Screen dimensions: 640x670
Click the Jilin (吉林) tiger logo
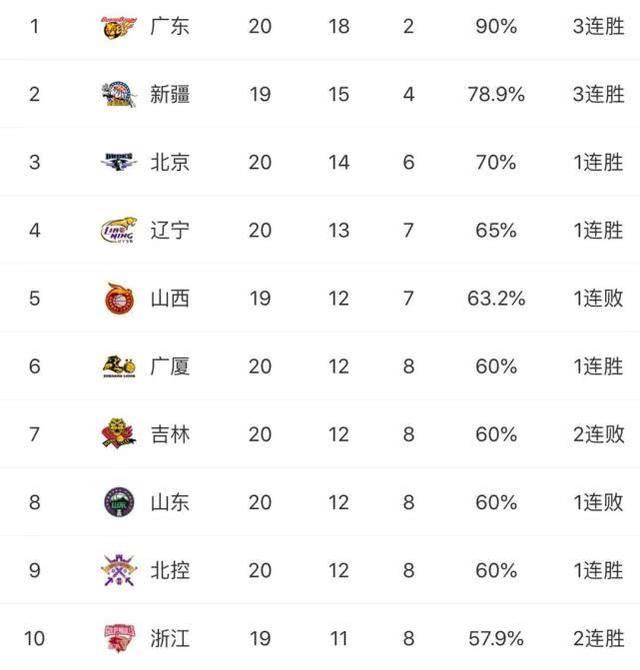[119, 433]
